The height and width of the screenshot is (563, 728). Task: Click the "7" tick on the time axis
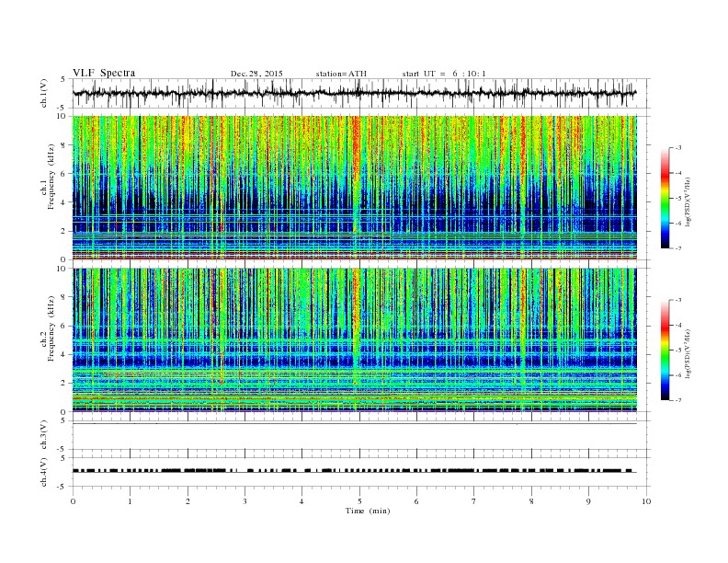474,501
